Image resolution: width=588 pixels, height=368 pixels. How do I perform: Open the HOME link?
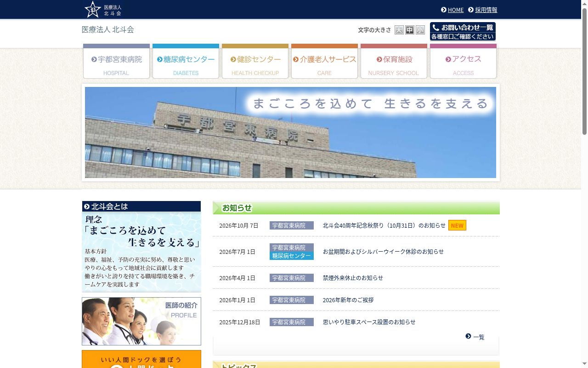456,10
